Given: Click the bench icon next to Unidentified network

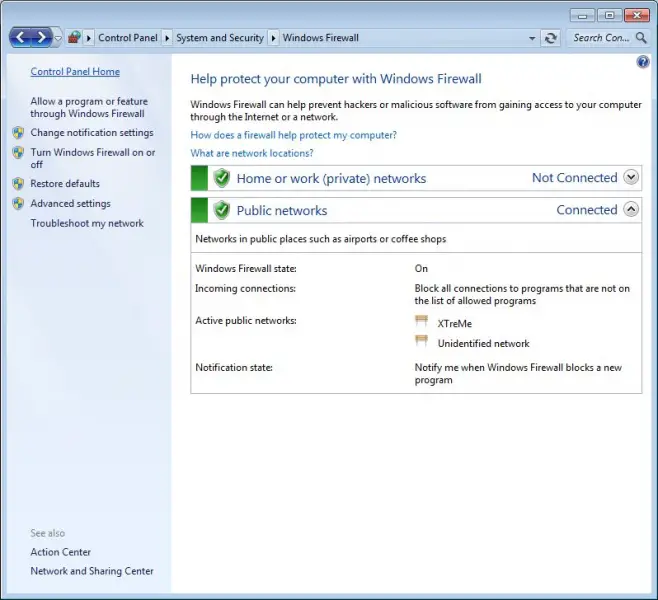Looking at the screenshot, I should point(421,341).
